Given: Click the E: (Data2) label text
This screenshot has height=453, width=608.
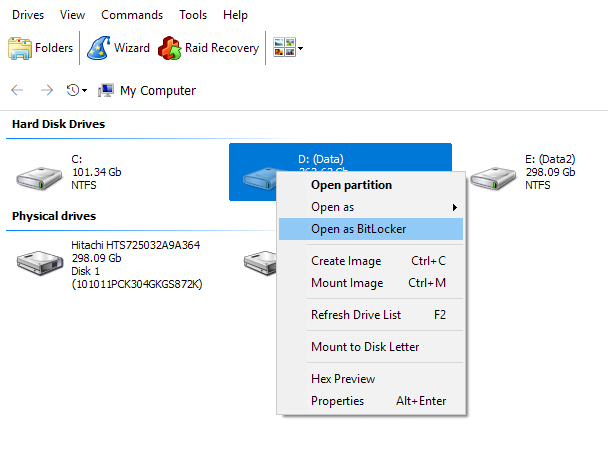Looking at the screenshot, I should pos(550,159).
